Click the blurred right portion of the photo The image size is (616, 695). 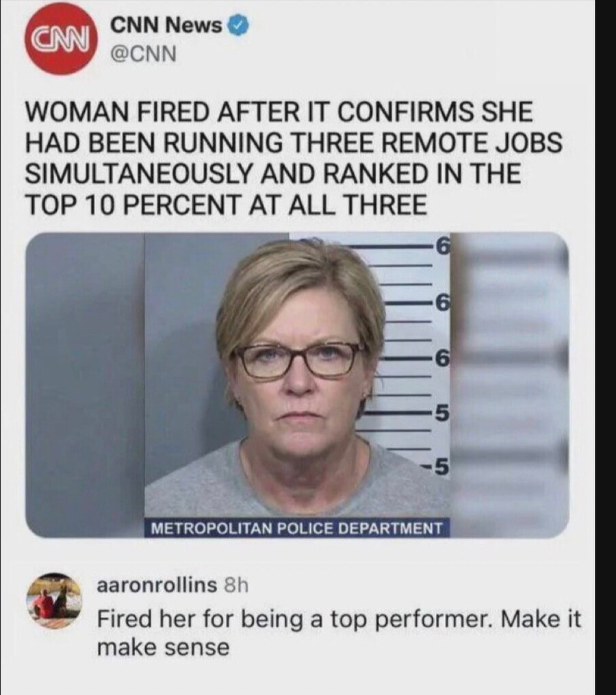510,385
